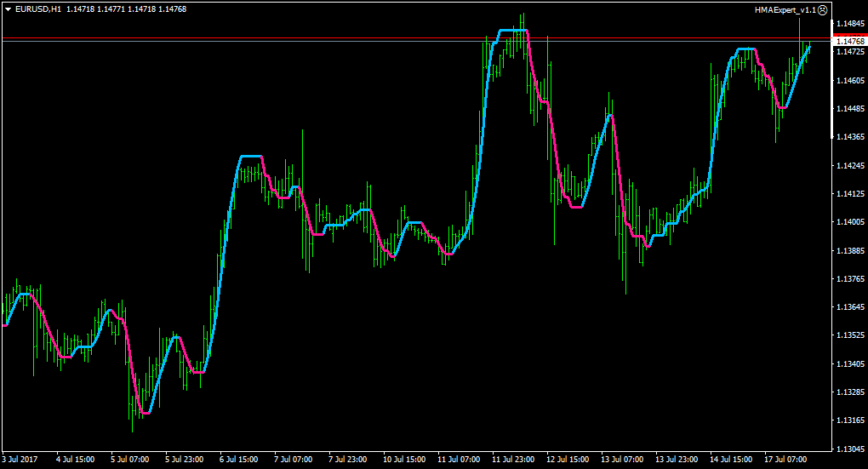
Task: Click the current price label 1.14768
Action: pyautogui.click(x=850, y=42)
